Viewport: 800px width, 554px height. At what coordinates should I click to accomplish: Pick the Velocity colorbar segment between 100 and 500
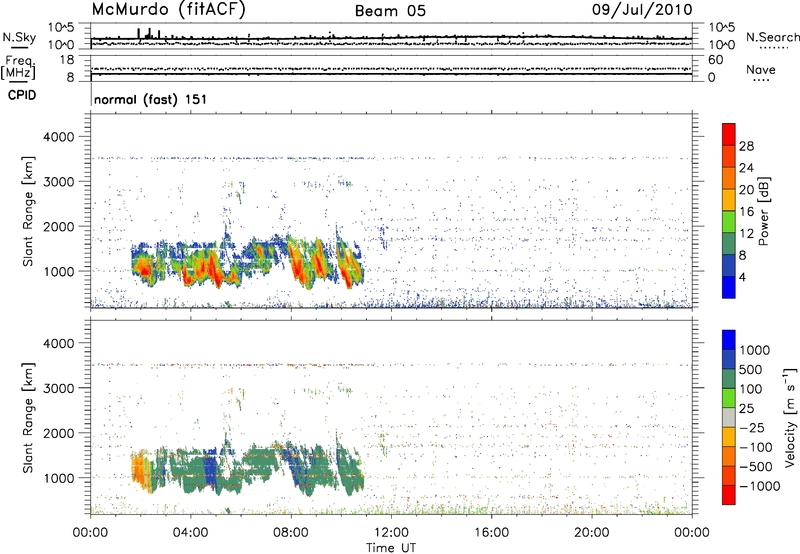729,379
